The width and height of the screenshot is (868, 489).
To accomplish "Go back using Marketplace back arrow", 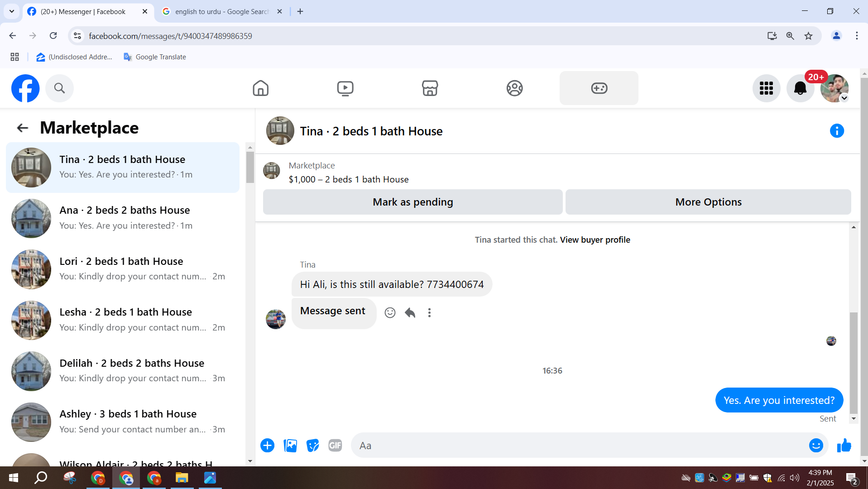I will 22,128.
